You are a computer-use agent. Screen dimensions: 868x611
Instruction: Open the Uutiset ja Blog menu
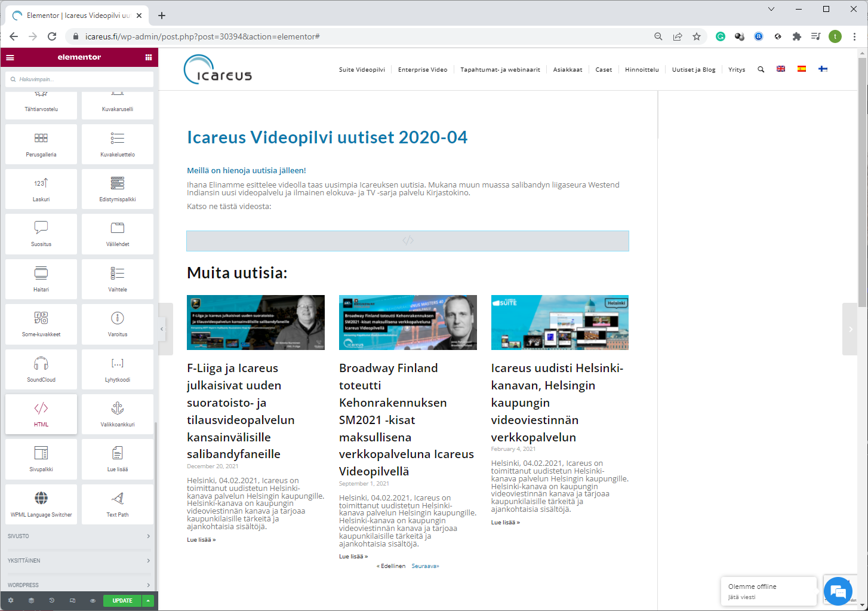(x=693, y=70)
